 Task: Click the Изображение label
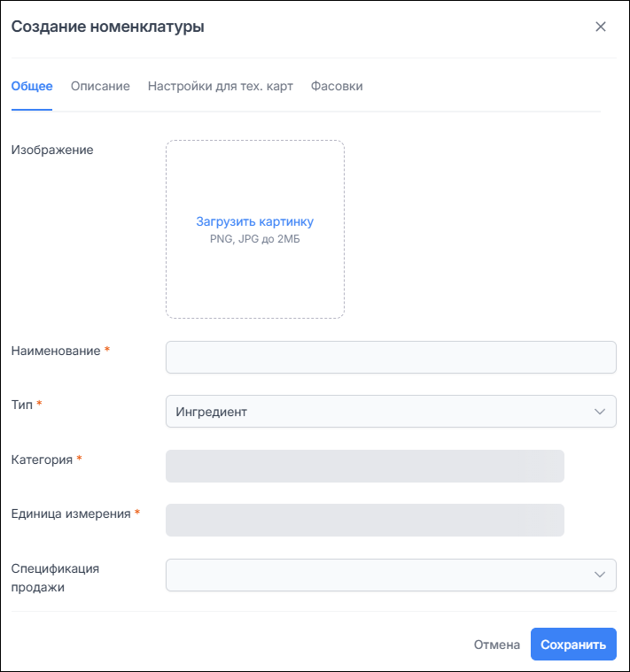[52, 150]
